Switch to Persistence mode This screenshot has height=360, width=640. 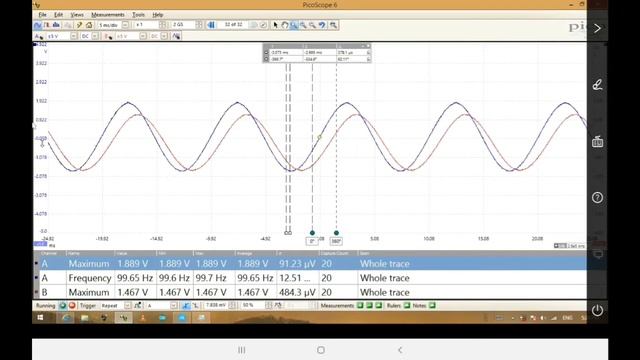pyautogui.click(x=47, y=25)
